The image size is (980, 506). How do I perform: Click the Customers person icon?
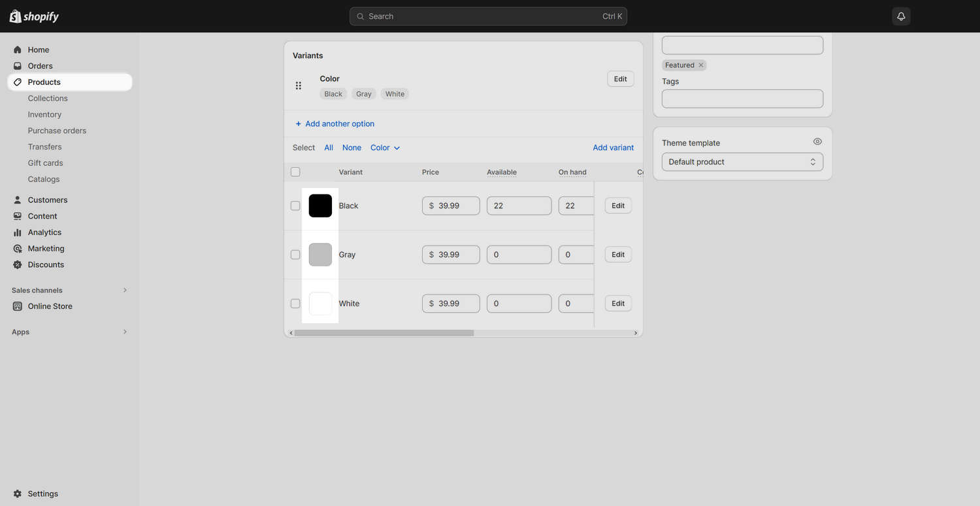pyautogui.click(x=18, y=200)
